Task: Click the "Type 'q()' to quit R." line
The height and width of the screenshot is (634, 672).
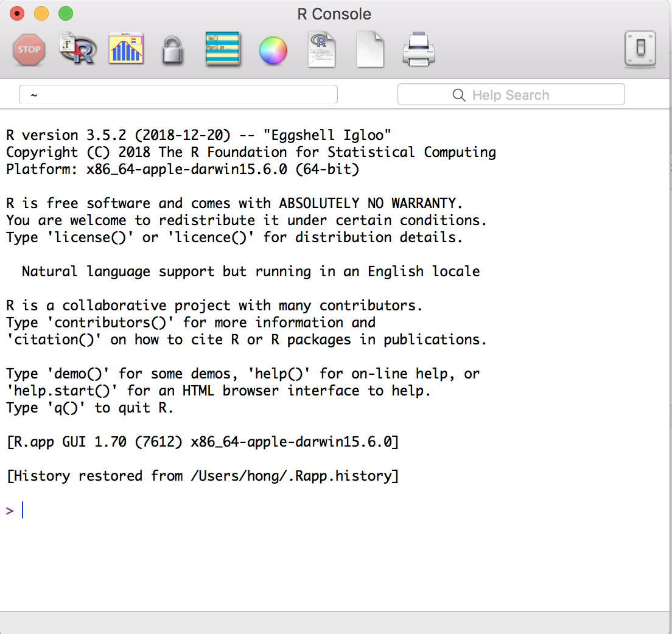Action: [89, 408]
